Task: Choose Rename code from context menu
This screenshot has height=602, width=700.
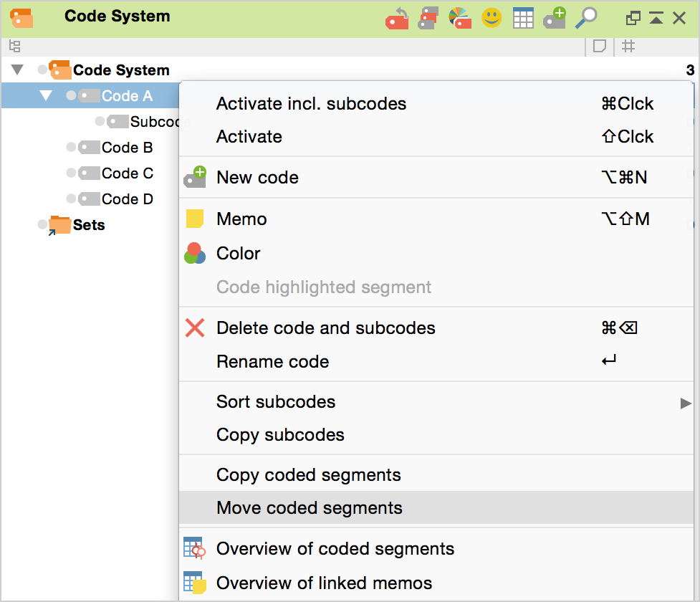Action: pos(272,362)
